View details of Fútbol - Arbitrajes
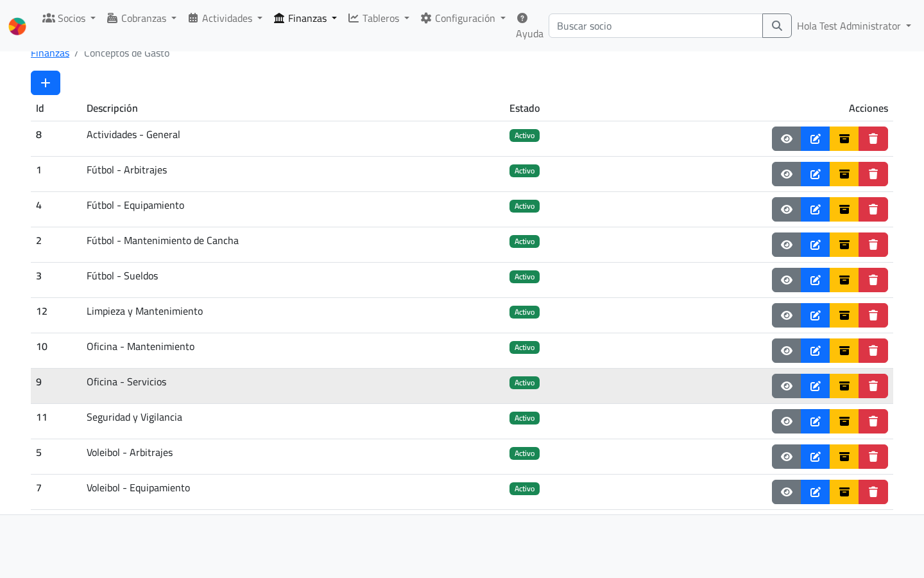 pyautogui.click(x=786, y=174)
